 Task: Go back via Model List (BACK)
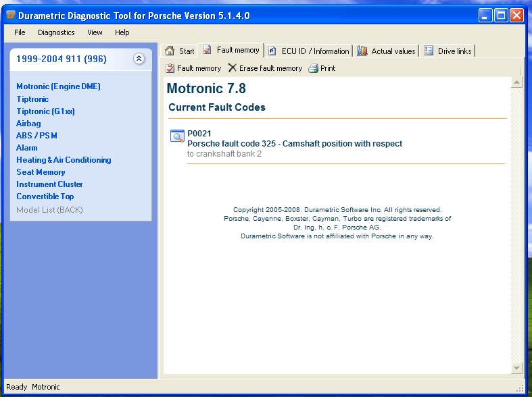click(x=49, y=210)
